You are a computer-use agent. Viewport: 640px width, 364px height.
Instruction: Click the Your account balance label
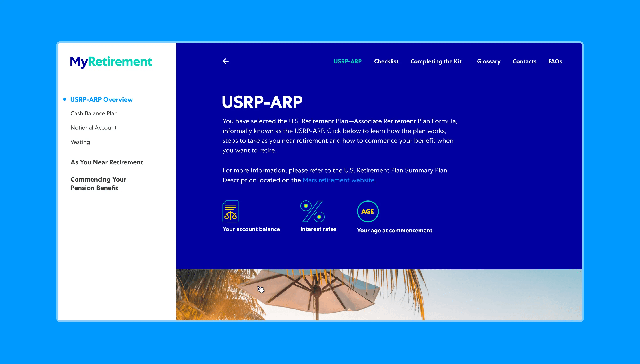(x=251, y=229)
